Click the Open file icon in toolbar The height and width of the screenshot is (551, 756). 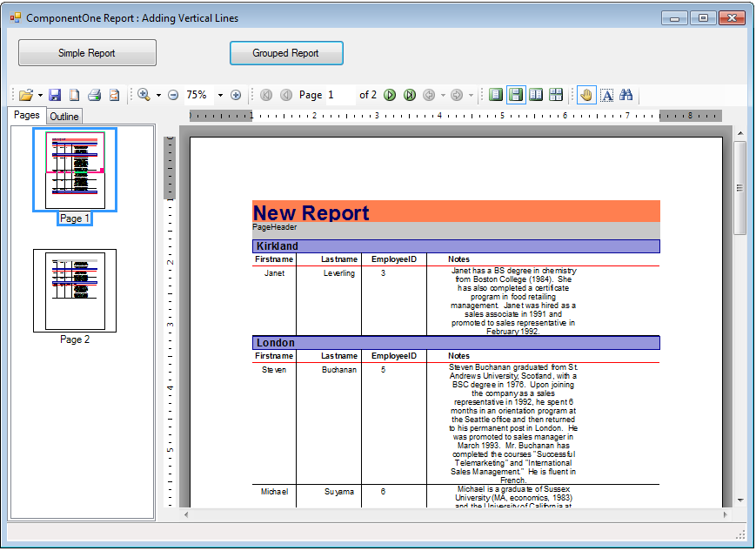26,95
